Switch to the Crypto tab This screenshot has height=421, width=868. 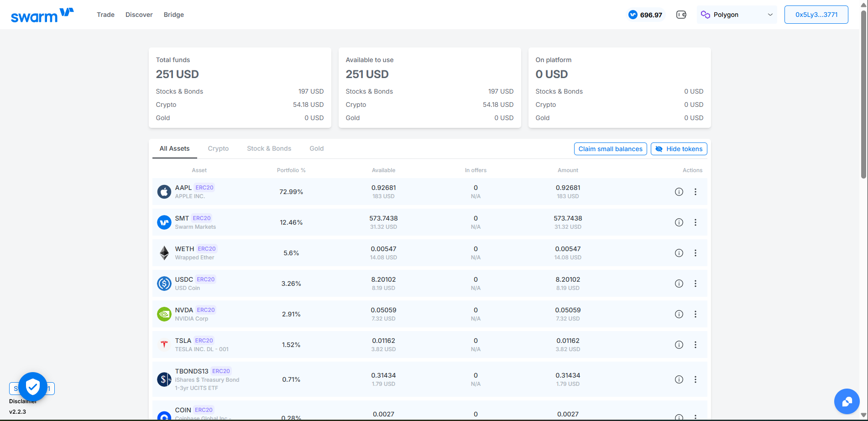coord(218,148)
